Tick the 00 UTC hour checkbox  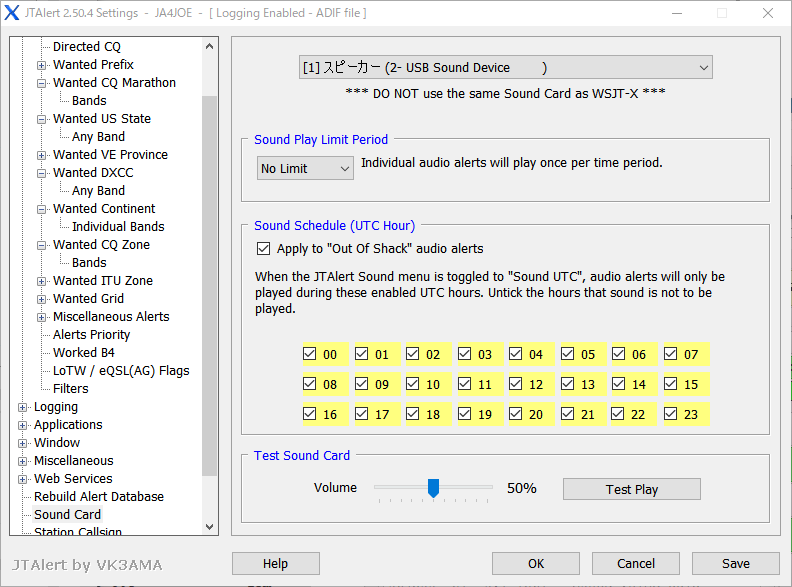click(310, 354)
